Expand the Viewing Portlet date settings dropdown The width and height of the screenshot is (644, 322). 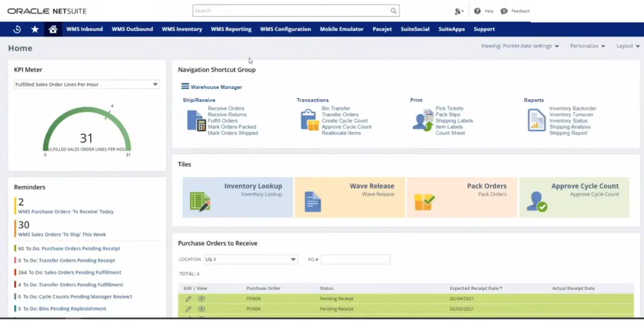(x=520, y=46)
